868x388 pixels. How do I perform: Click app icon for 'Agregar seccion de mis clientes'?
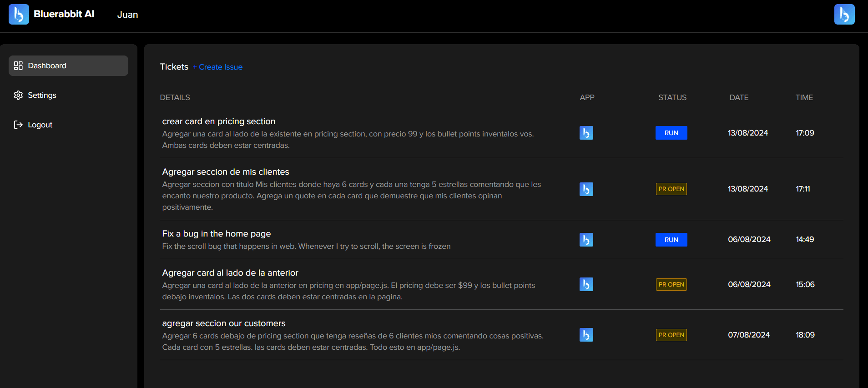point(586,189)
